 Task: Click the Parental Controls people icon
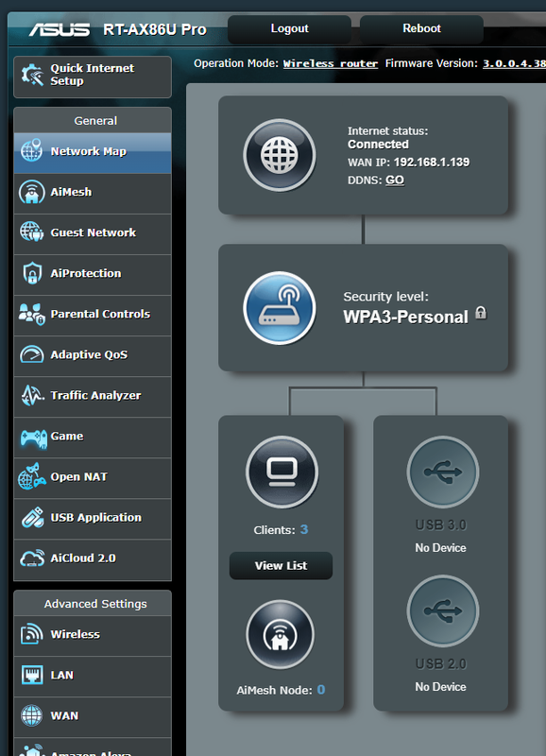(32, 315)
